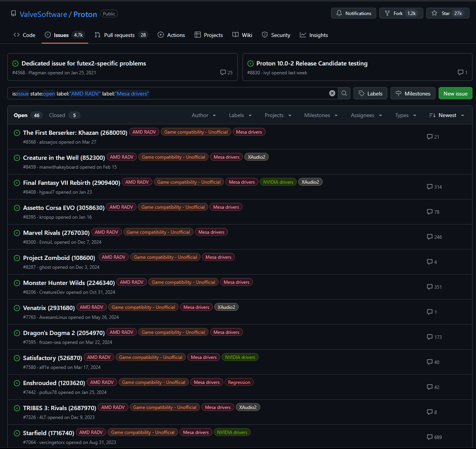This screenshot has height=449, width=476.
Task: Switch to the Projects repository tab
Action: 209,35
